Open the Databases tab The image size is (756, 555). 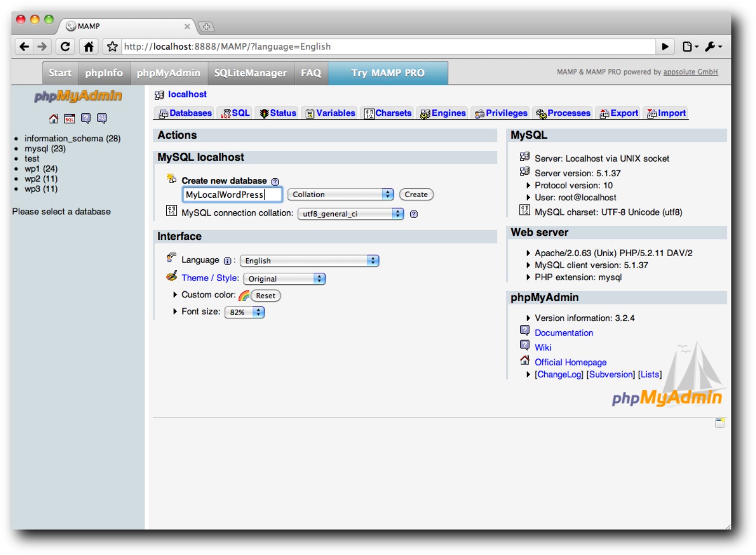[185, 113]
